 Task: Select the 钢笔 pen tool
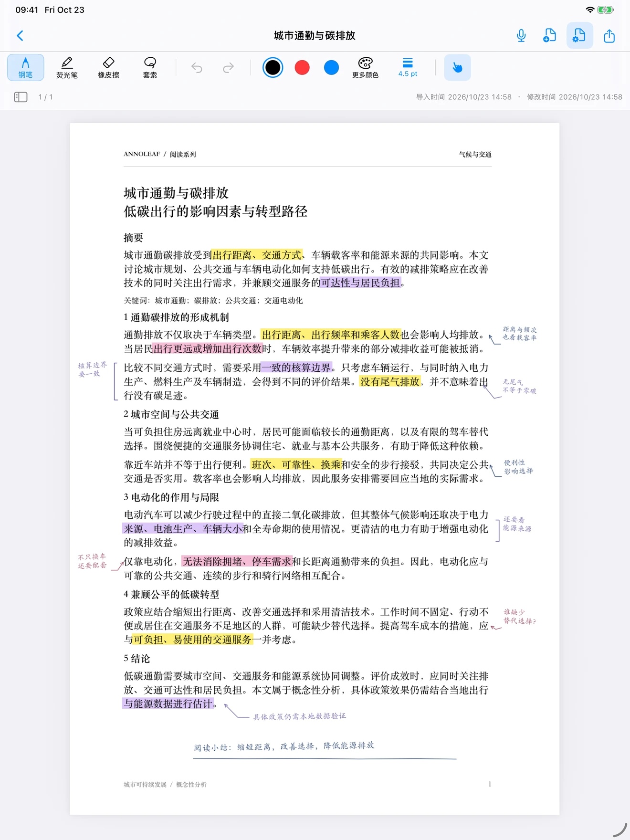click(x=26, y=67)
